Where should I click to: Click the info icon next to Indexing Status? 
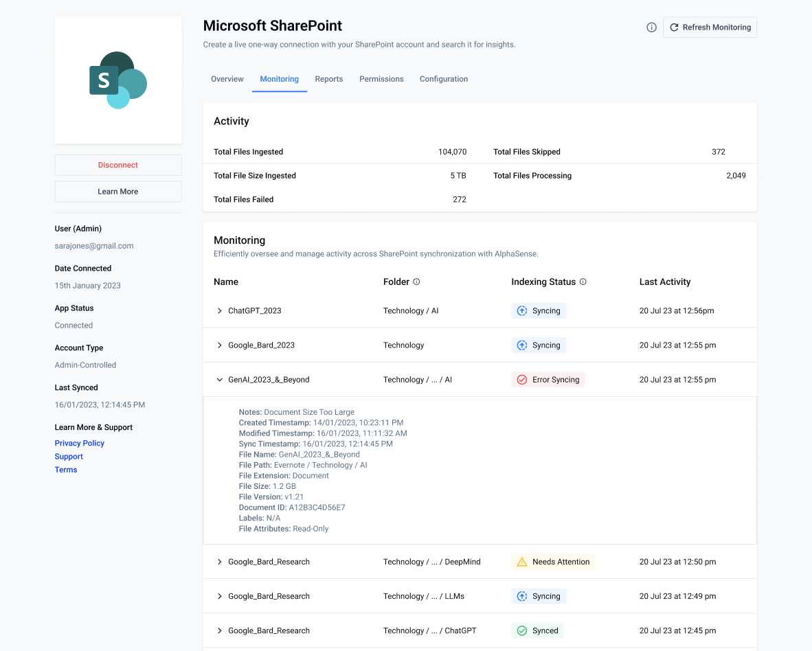(583, 282)
